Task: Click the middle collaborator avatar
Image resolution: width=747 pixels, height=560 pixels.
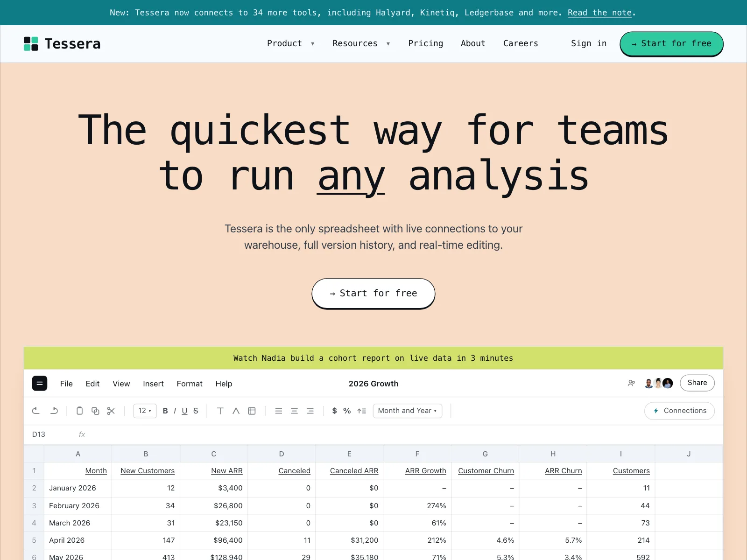Action: 658,383
